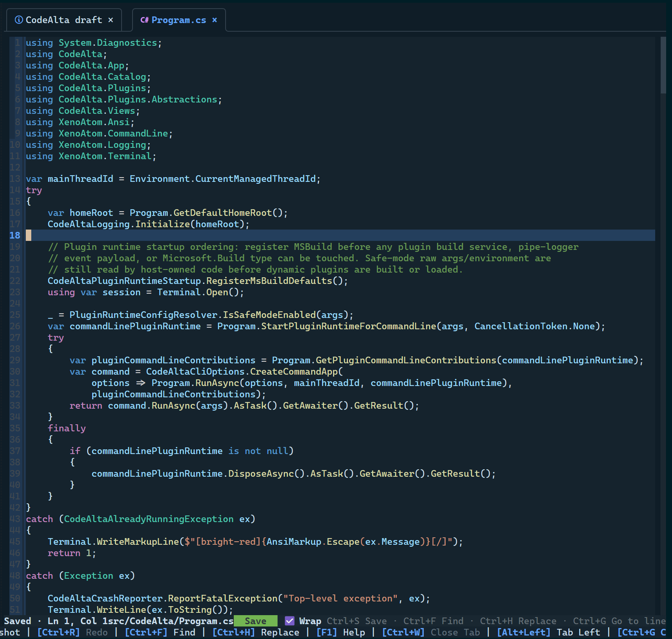Click the 'return' keyword on line 33
Image resolution: width=672 pixels, height=639 pixels.
point(86,406)
